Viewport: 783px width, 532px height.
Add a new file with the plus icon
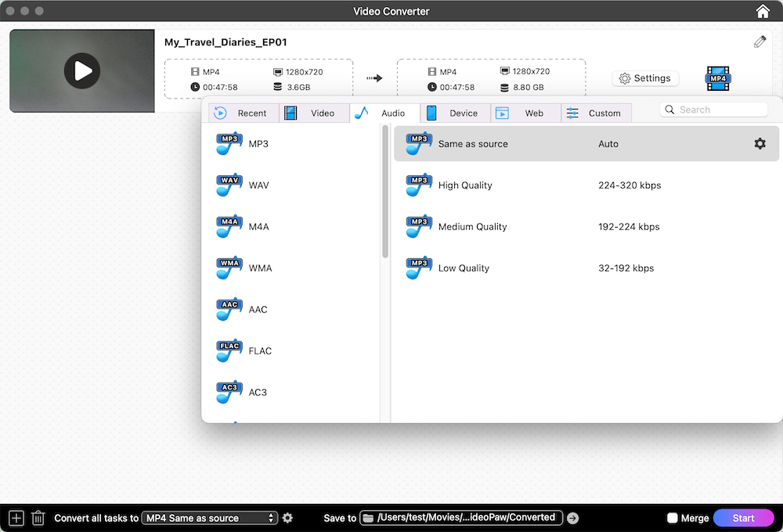point(16,517)
